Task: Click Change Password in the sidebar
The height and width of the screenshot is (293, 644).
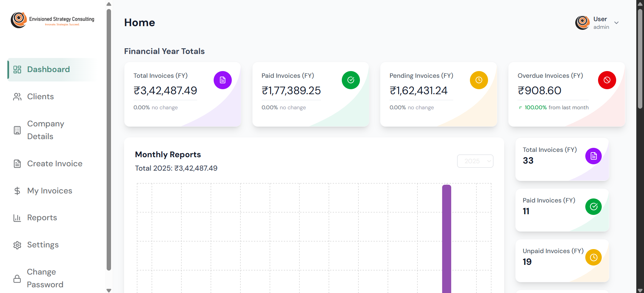Action: point(45,278)
